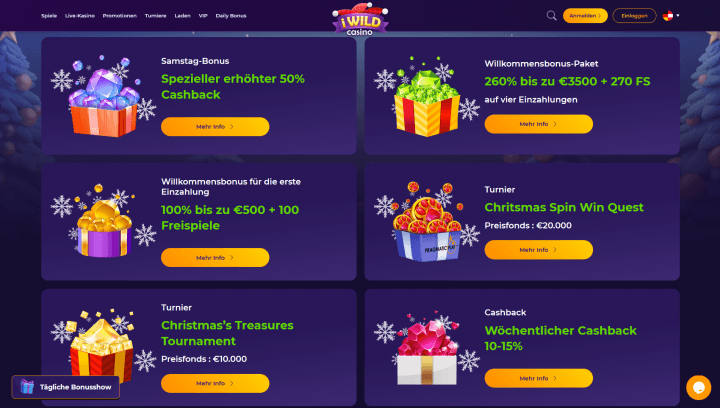
Task: Go to Live-Kasino section
Action: 80,16
